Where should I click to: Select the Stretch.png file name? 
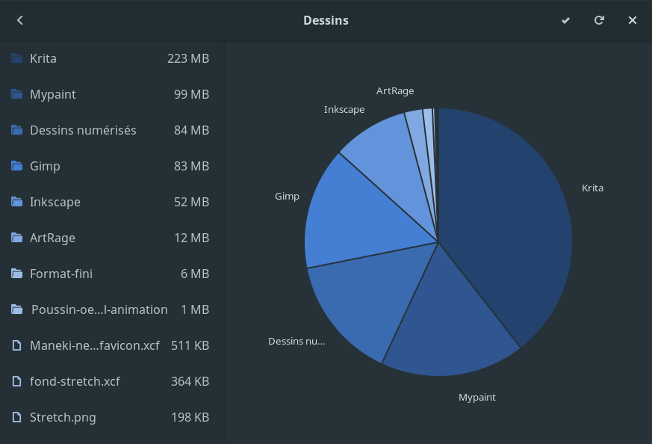(x=63, y=418)
